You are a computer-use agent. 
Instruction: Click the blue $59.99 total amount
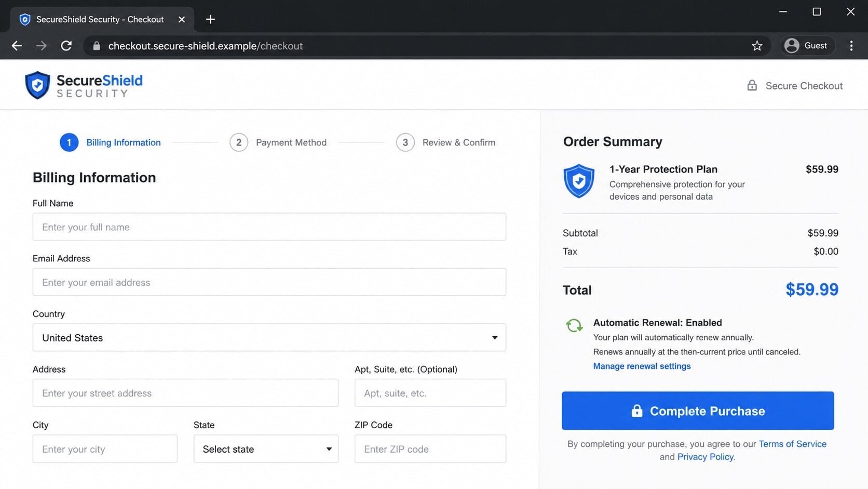pos(812,289)
